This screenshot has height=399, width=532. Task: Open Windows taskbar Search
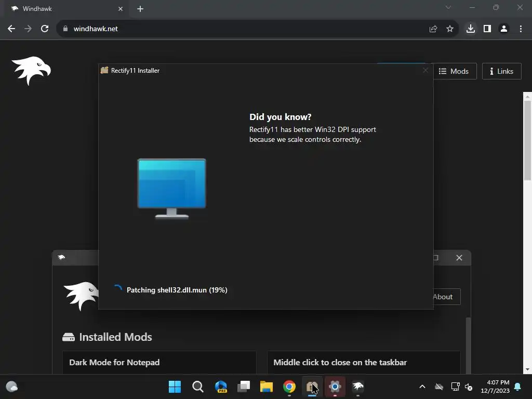point(198,387)
